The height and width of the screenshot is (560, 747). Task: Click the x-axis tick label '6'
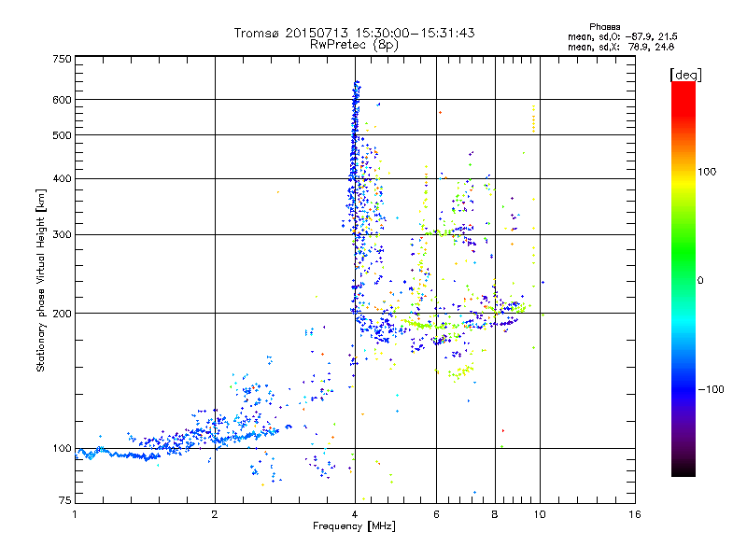(x=436, y=514)
